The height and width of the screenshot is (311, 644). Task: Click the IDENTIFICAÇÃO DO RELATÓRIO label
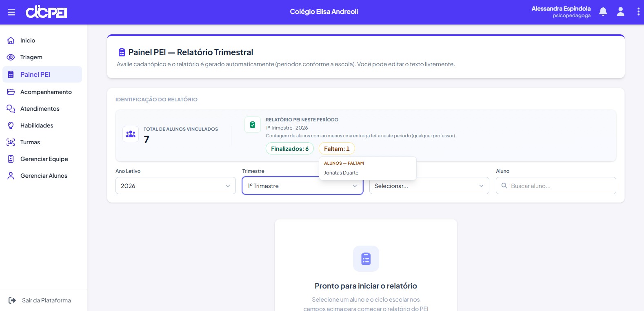(x=156, y=100)
